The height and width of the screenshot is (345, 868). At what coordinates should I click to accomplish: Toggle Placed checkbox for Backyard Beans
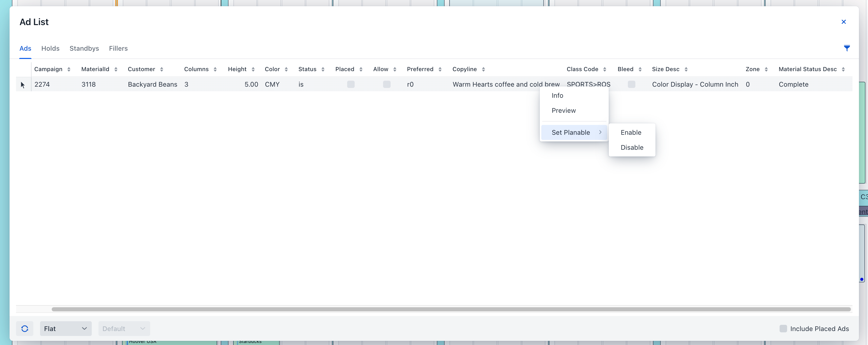(x=351, y=84)
